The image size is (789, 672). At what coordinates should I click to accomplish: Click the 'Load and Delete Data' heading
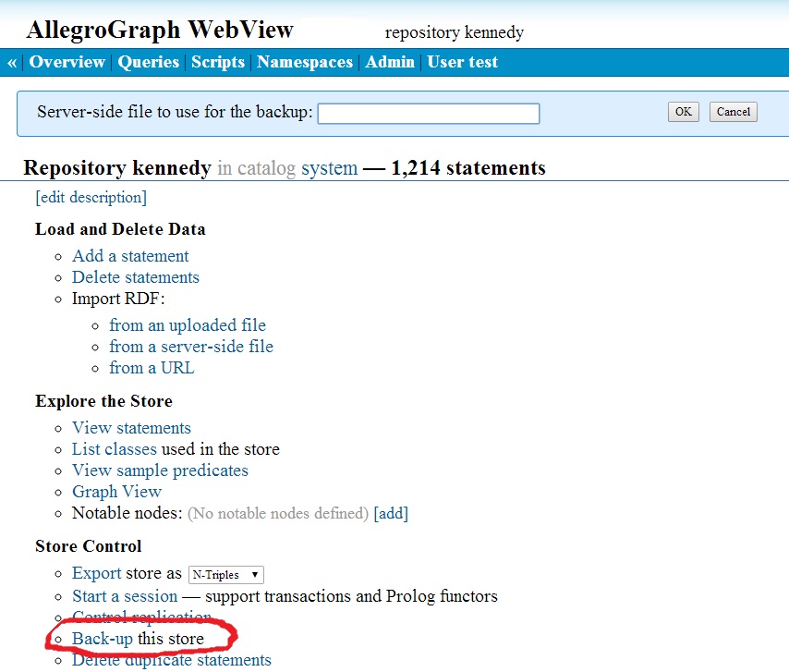[x=120, y=229]
